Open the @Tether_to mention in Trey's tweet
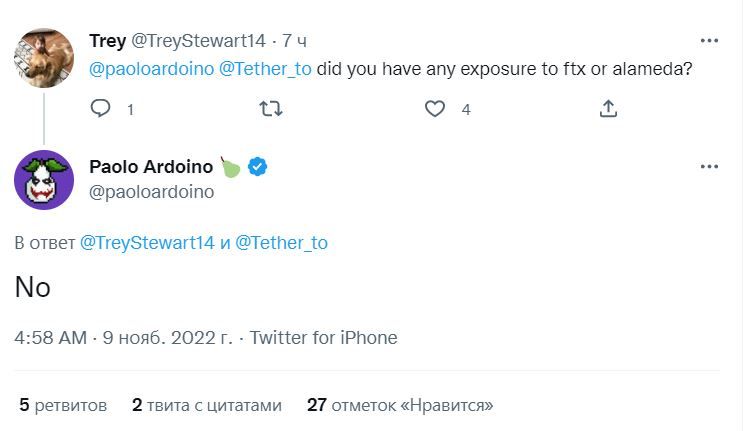The width and height of the screenshot is (746, 431). click(x=264, y=69)
